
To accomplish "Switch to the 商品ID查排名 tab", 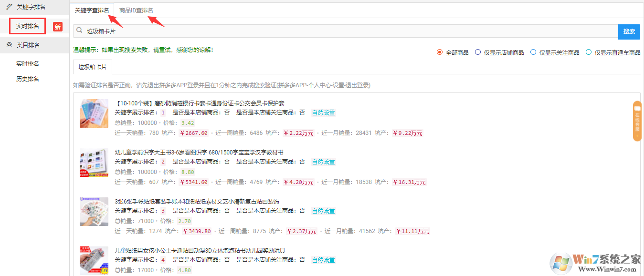I will tap(136, 10).
